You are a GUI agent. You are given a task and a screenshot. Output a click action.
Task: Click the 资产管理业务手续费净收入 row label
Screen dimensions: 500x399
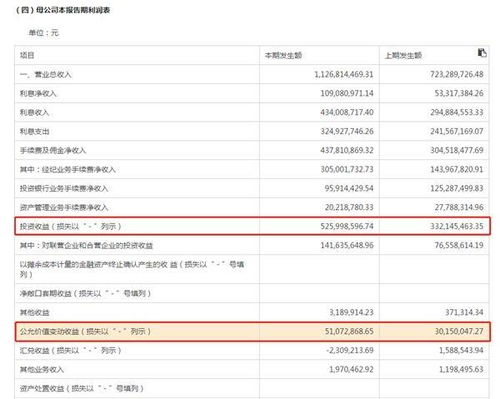click(x=64, y=207)
